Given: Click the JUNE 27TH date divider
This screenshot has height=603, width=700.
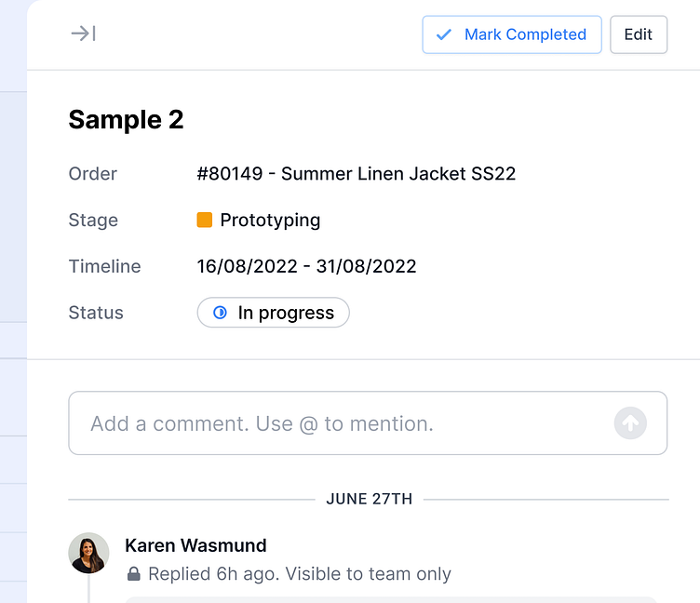Looking at the screenshot, I should coord(369,500).
